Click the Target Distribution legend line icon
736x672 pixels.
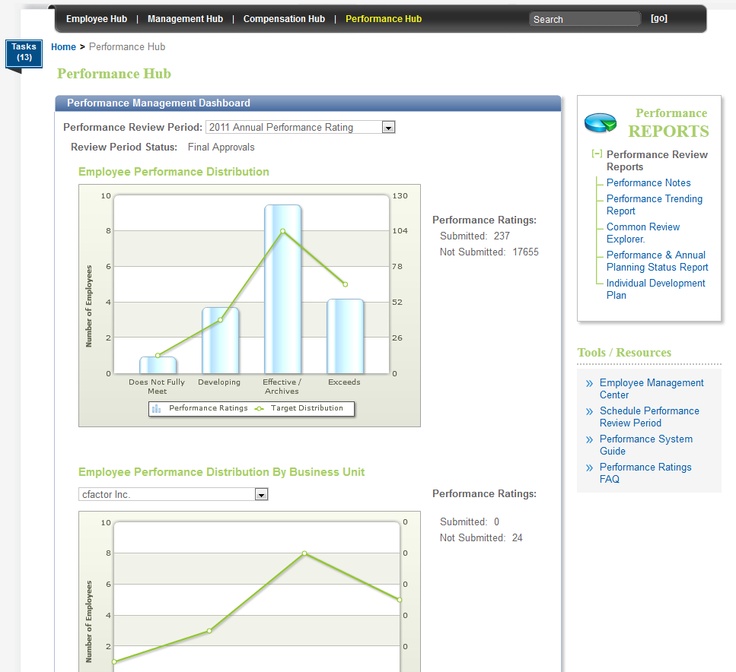click(x=259, y=409)
